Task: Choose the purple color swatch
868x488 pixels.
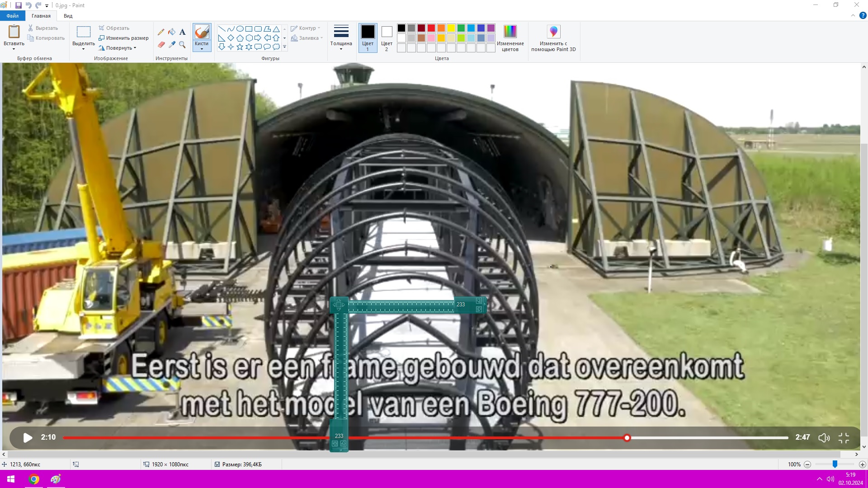Action: tap(491, 28)
